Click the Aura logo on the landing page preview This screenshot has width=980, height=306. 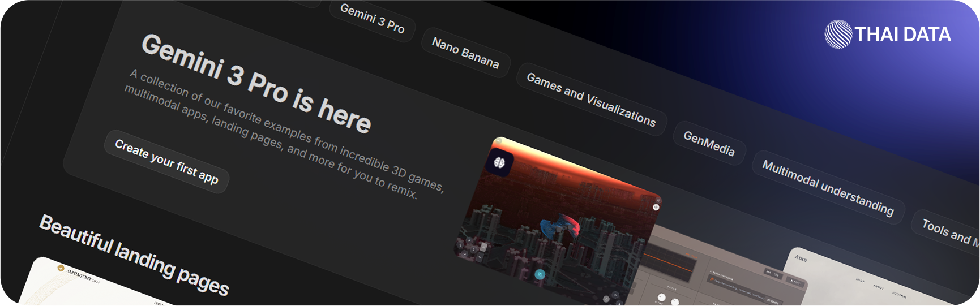pyautogui.click(x=801, y=258)
